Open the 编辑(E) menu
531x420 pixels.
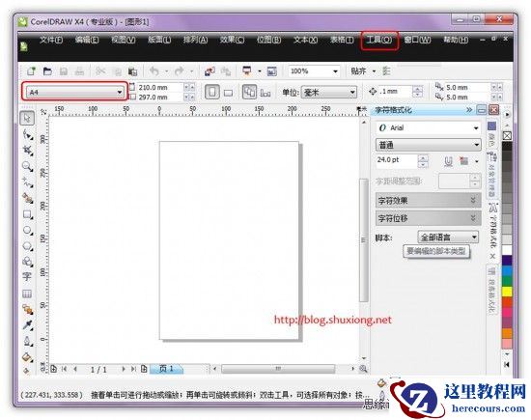87,40
